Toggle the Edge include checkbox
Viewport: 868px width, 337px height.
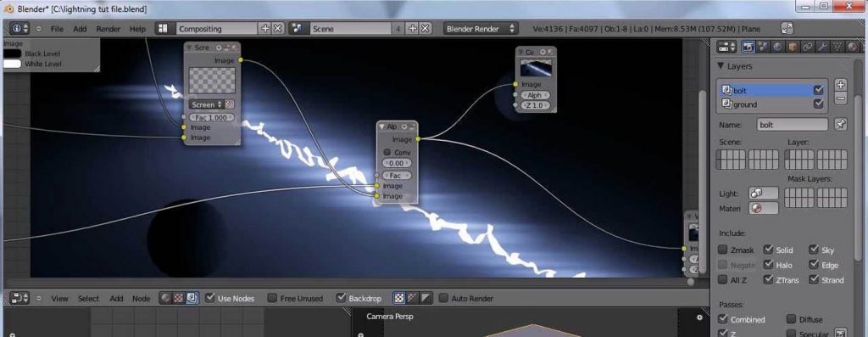click(x=814, y=265)
